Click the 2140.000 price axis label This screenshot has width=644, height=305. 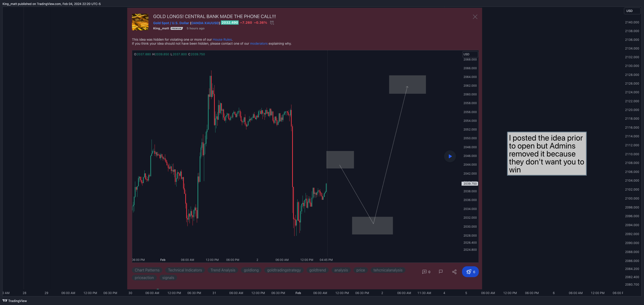(x=632, y=22)
